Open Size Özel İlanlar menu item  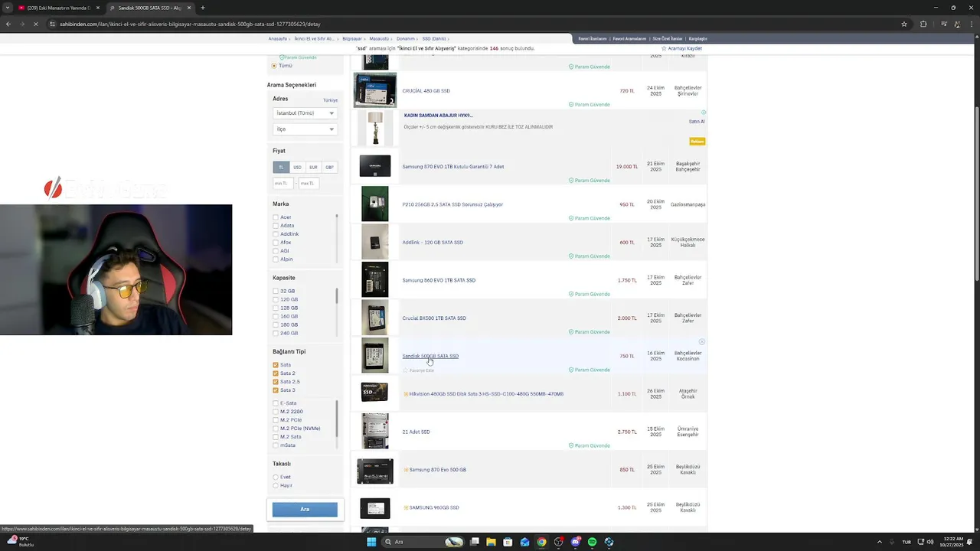[667, 38]
